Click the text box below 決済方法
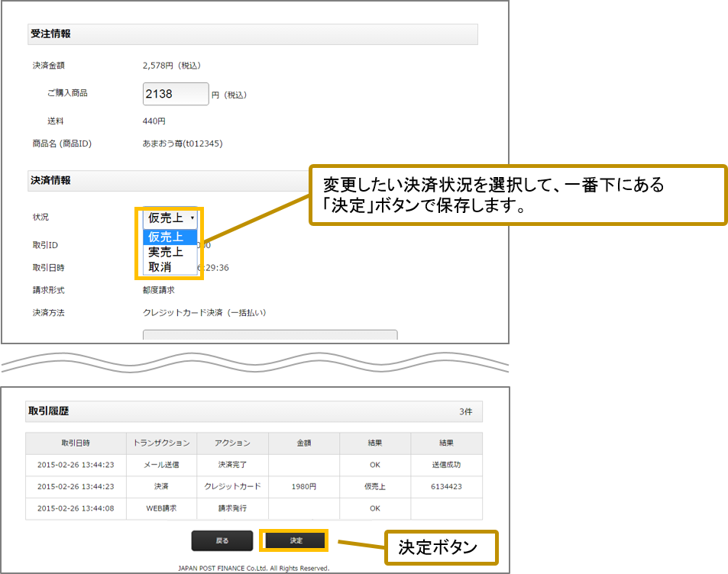Screen dimensions: 728x574 (270, 335)
